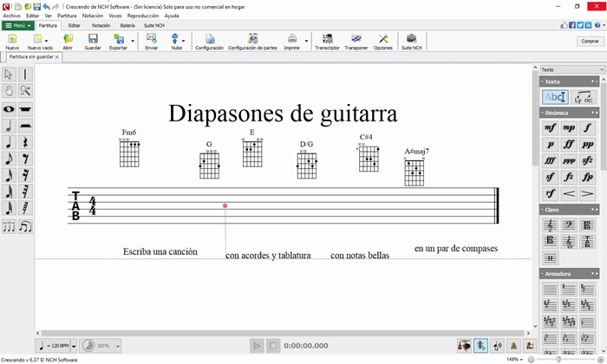Viewport: 607px width, 364px height.
Task: Open the Texto palette combo box
Action: tap(572, 69)
